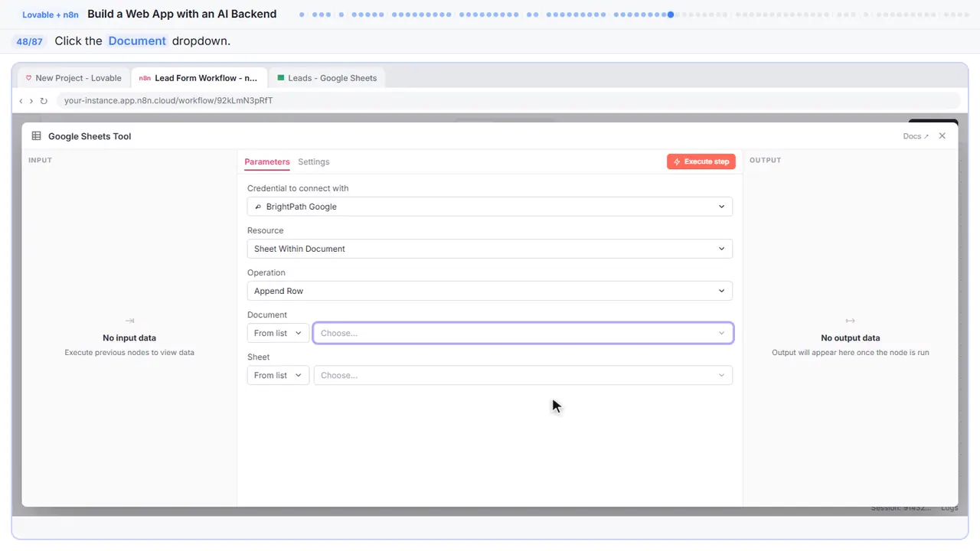This screenshot has width=980, height=551.
Task: Select the Lead Form Workflow browser tab
Action: [199, 78]
